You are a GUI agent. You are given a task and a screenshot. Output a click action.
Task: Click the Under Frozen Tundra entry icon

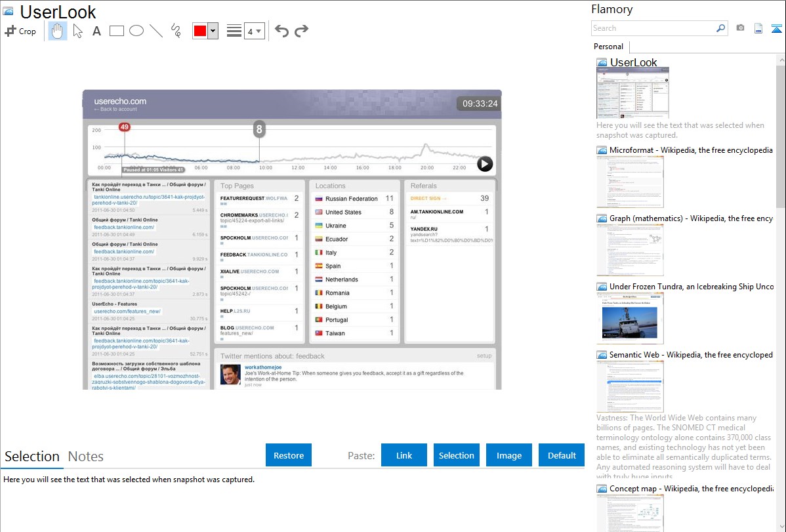coord(602,287)
